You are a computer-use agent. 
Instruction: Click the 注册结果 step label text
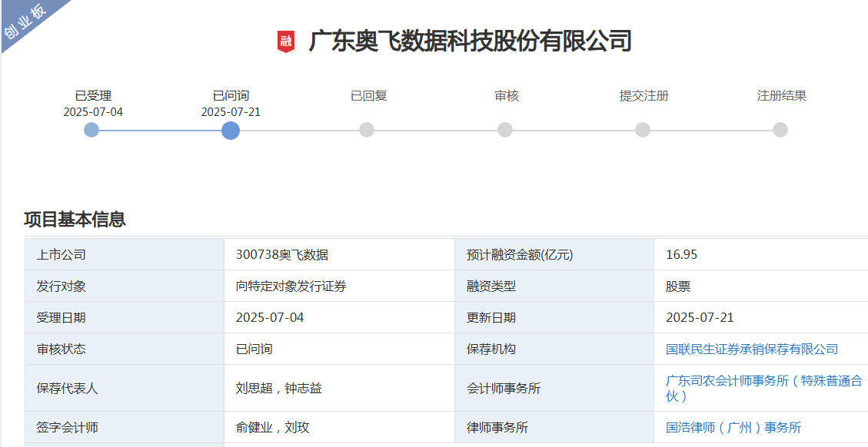782,96
